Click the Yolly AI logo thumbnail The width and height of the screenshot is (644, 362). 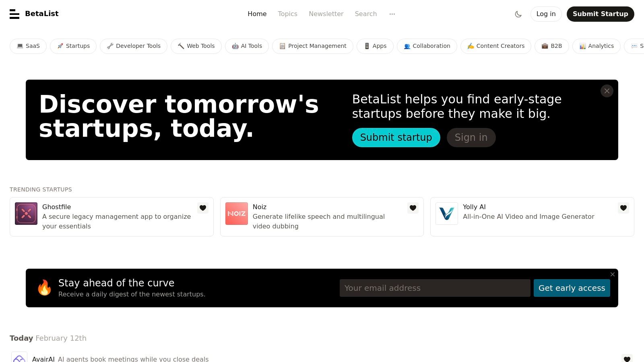click(447, 214)
